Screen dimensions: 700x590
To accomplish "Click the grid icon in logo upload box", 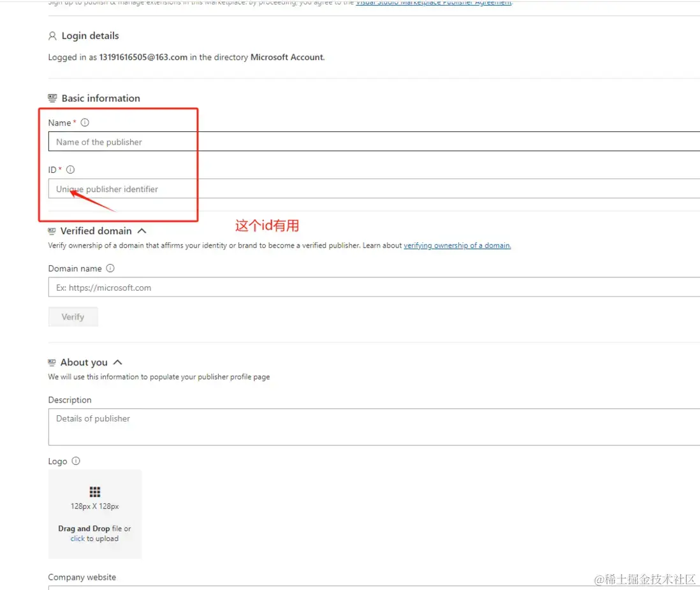I will coord(94,492).
